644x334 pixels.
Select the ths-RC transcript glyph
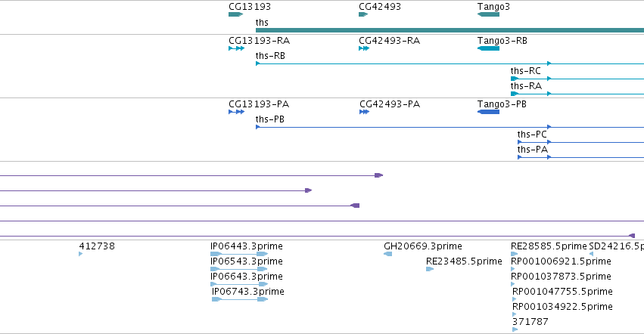[x=577, y=79]
